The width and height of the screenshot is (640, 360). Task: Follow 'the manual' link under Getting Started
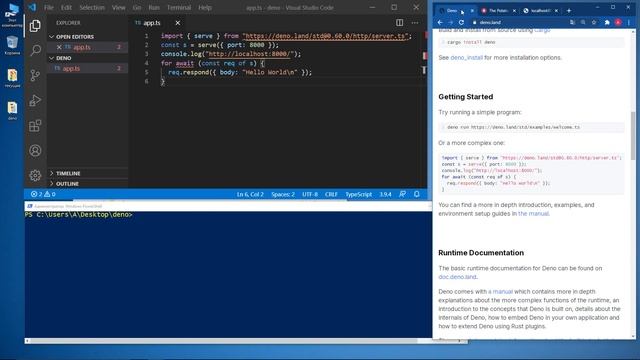tap(533, 213)
